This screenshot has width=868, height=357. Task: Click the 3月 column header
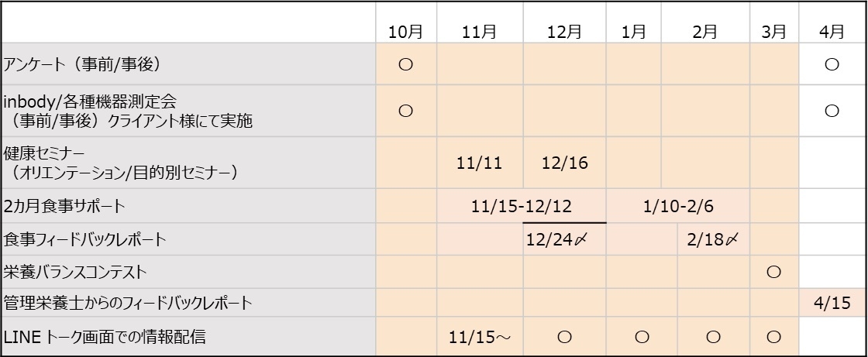(x=773, y=32)
